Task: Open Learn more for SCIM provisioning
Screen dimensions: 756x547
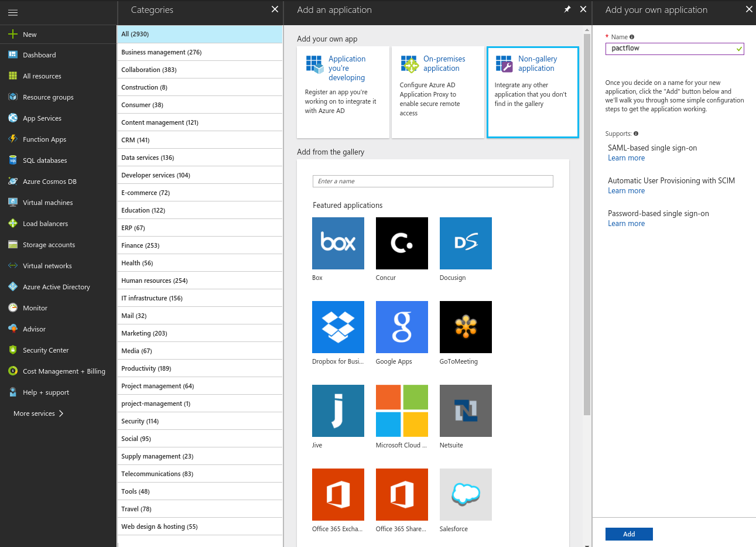Action: click(x=626, y=191)
